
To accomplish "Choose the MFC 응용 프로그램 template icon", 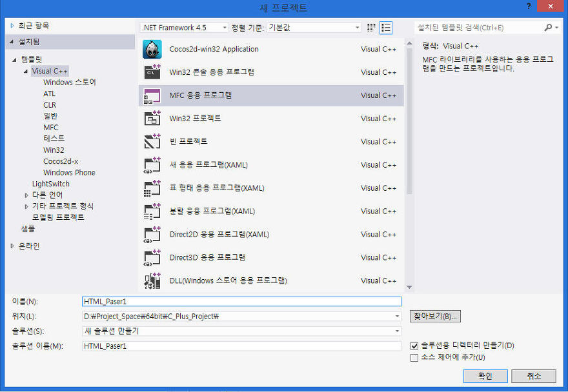I will pyautogui.click(x=152, y=95).
